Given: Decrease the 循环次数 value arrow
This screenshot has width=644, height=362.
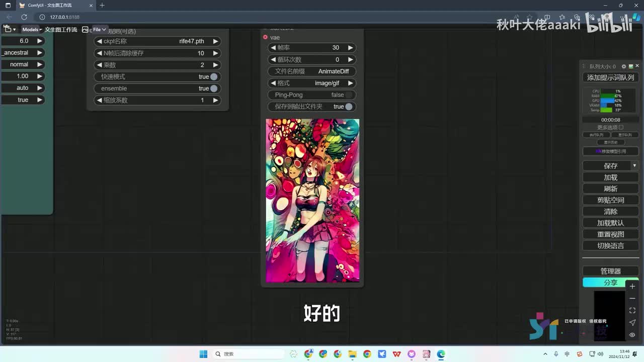Looking at the screenshot, I should pos(273,59).
